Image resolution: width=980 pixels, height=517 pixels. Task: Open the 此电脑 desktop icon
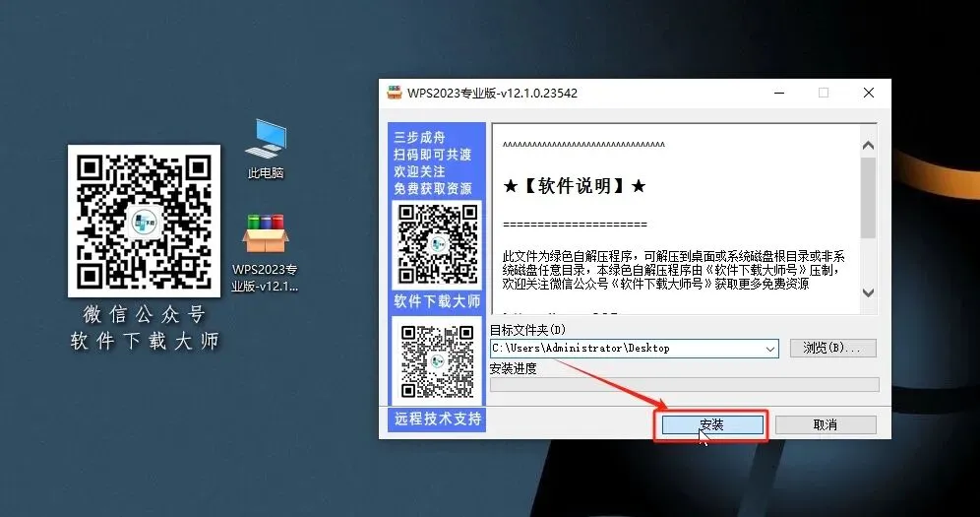click(266, 150)
